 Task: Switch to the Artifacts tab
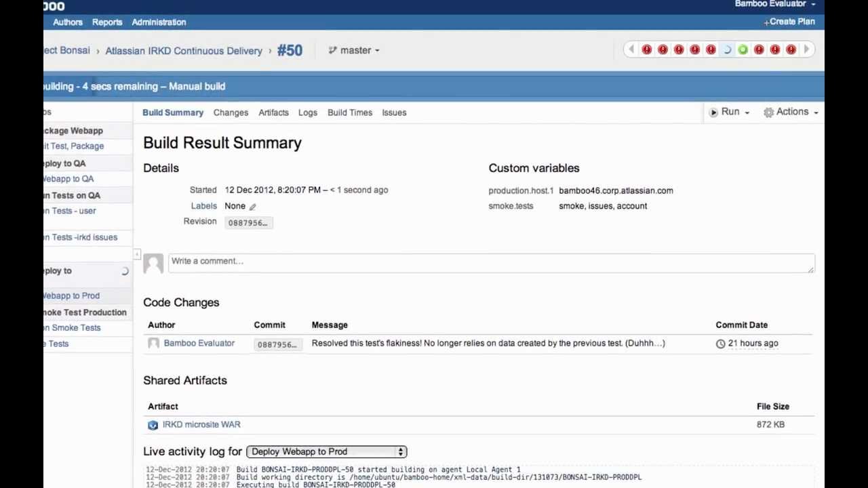coord(273,113)
